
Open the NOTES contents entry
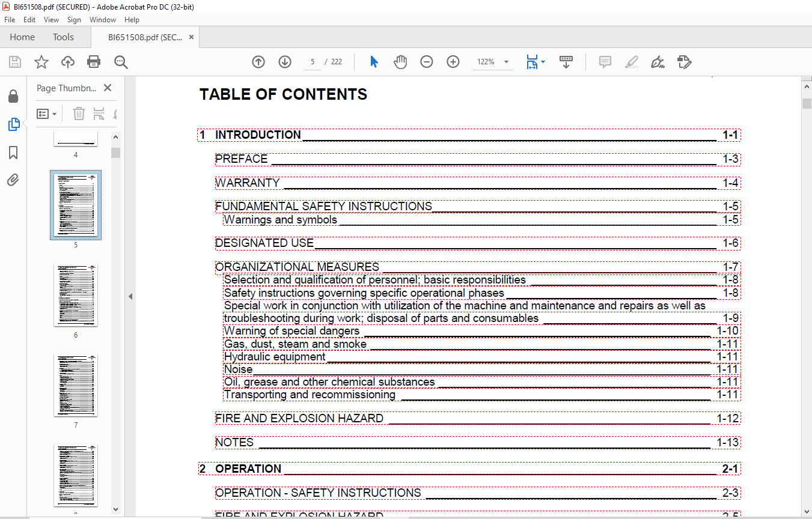[x=478, y=442]
